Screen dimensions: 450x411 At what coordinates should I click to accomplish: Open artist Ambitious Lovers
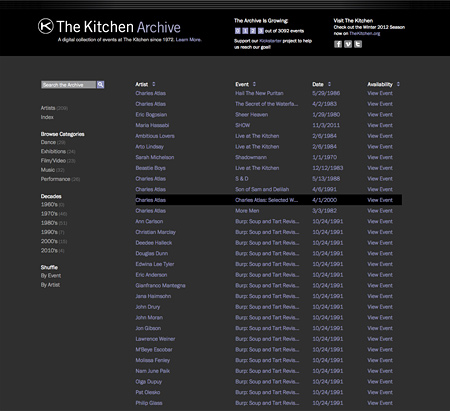(155, 136)
